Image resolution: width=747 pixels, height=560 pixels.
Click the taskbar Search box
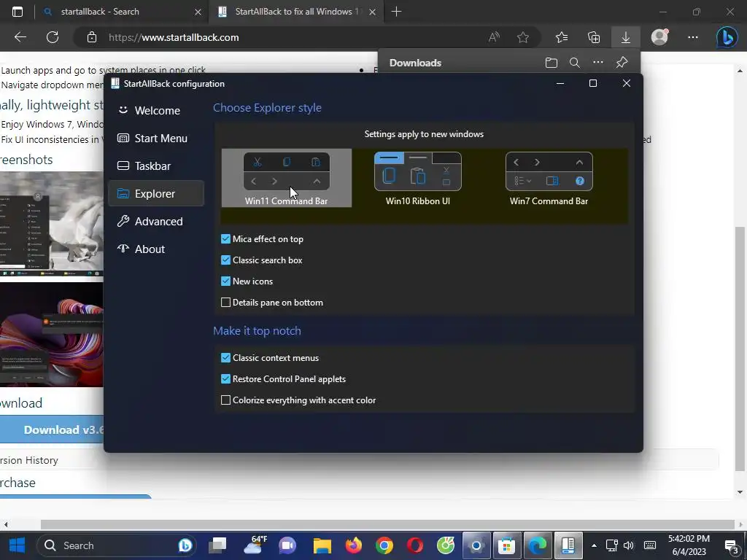(x=117, y=545)
